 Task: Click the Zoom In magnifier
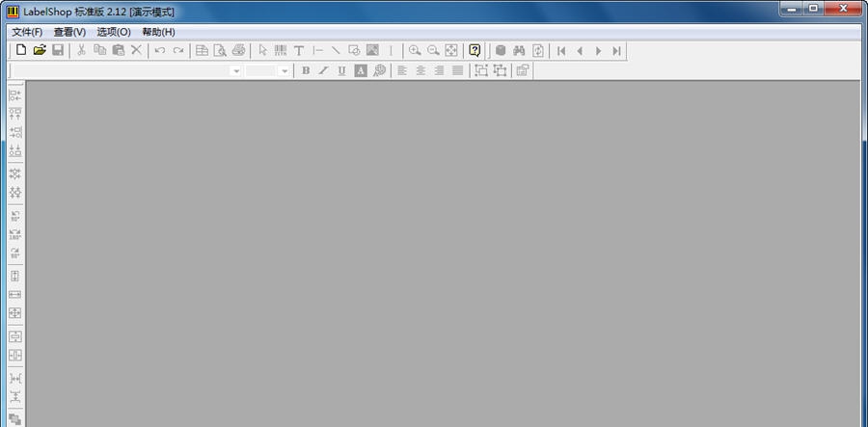(415, 50)
